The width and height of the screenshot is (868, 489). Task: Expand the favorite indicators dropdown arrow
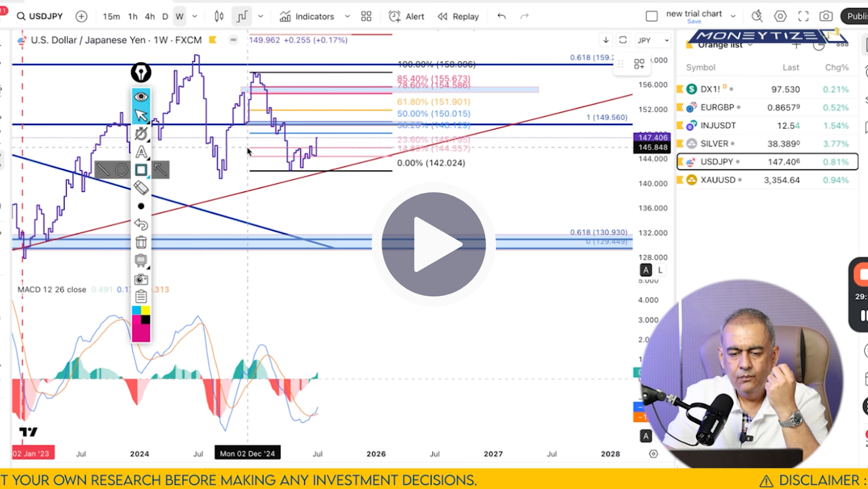(x=348, y=16)
